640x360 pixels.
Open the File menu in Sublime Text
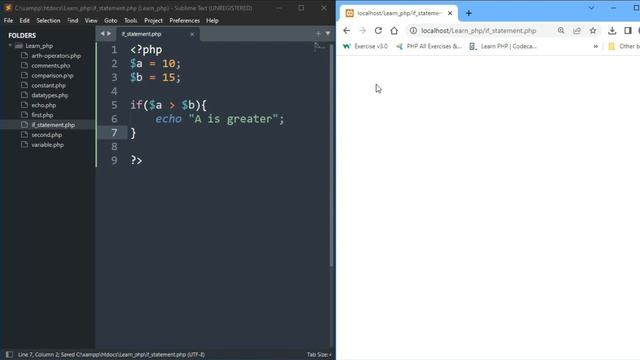(8, 20)
